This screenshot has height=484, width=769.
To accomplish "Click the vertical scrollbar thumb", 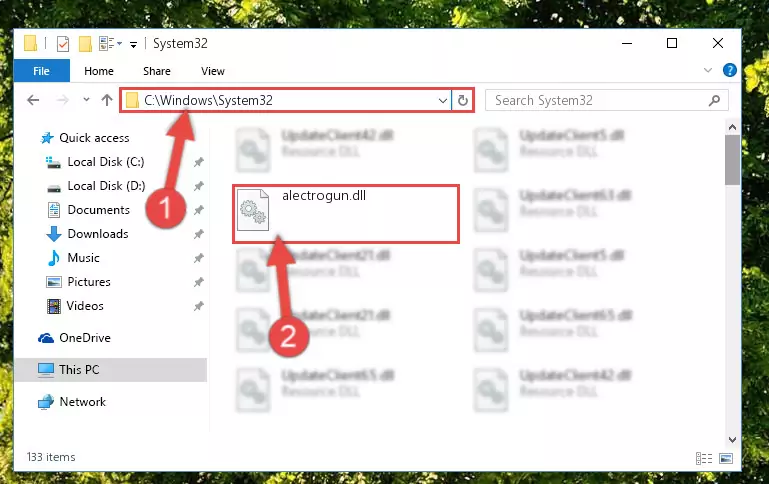I will coord(732,160).
